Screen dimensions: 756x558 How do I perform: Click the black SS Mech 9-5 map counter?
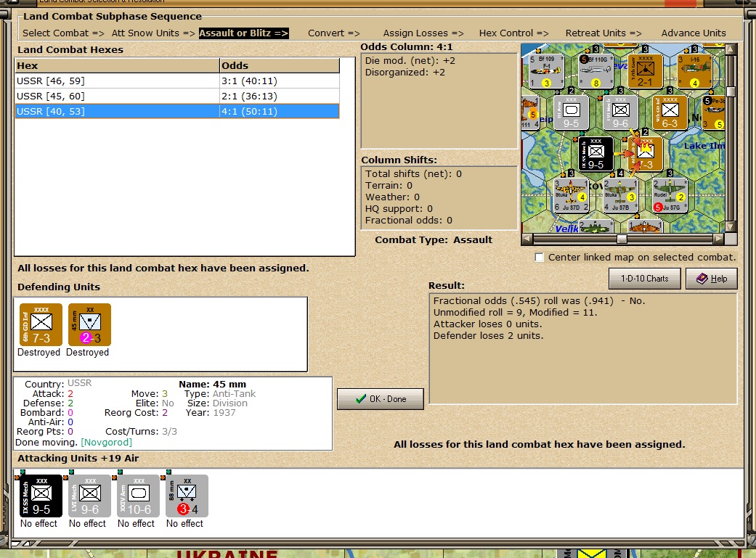click(596, 155)
